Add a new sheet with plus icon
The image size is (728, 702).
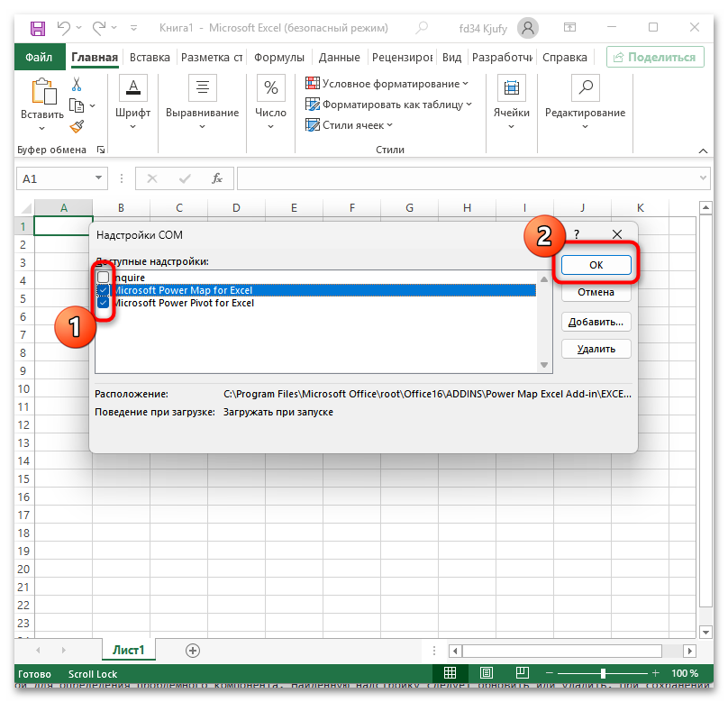tap(192, 650)
